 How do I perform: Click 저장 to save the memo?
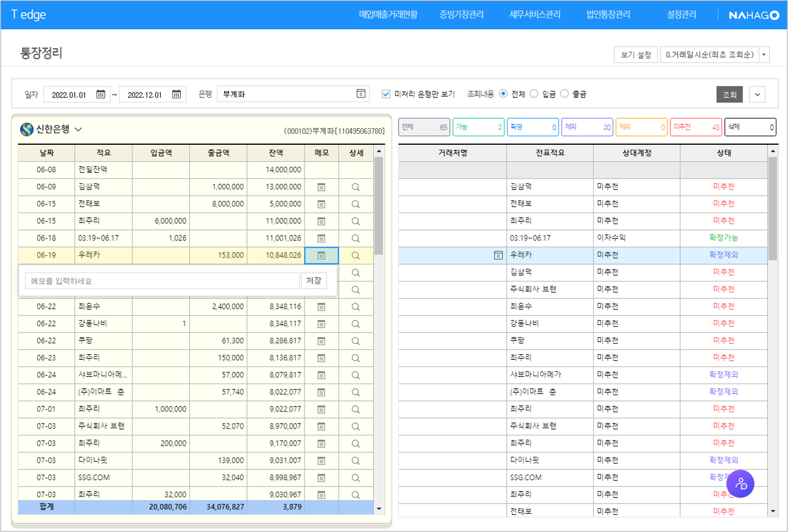click(x=313, y=281)
